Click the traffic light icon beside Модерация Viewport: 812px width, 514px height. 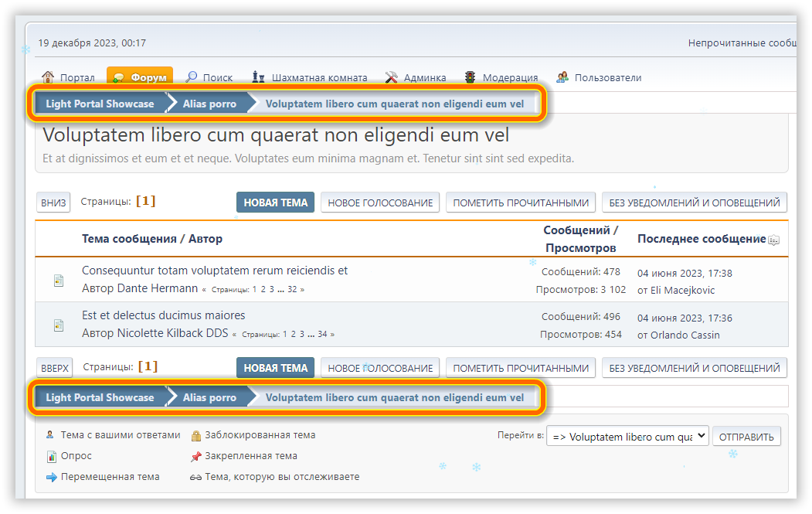pyautogui.click(x=470, y=77)
